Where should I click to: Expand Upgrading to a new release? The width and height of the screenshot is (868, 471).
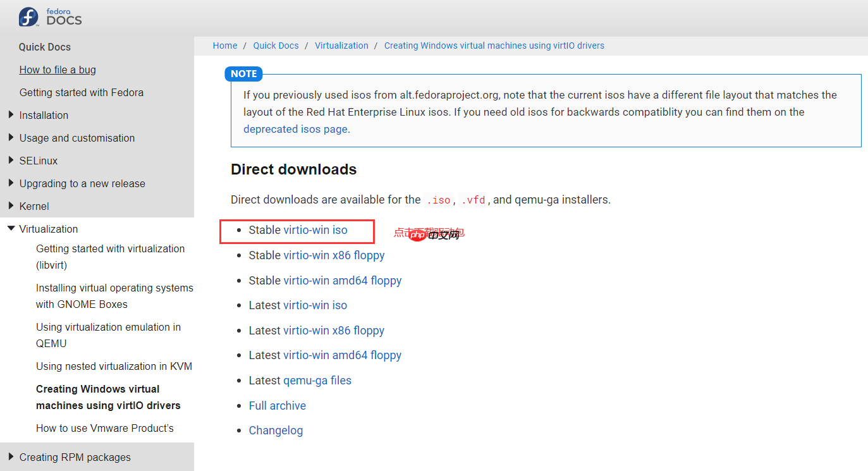click(x=11, y=183)
